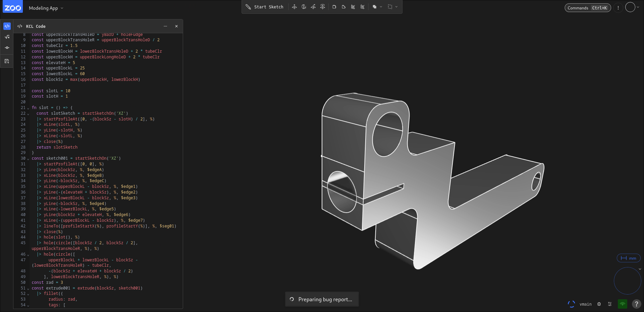
Task: Close the KCL Code pane
Action: (x=176, y=26)
